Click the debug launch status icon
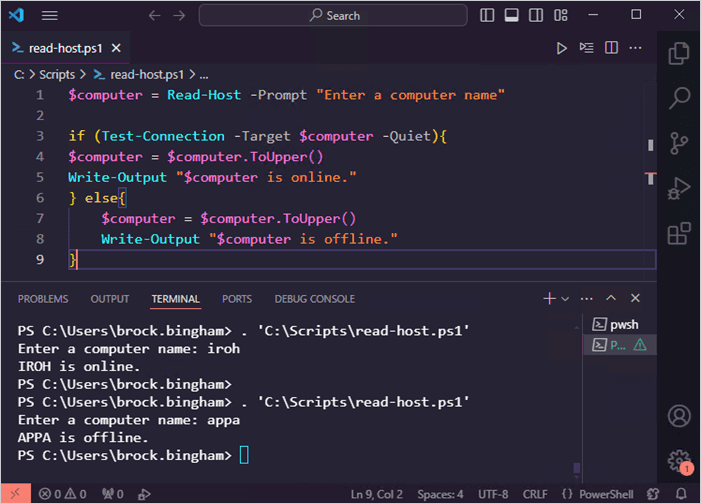Viewport: 701px width, 504px height. point(144,494)
